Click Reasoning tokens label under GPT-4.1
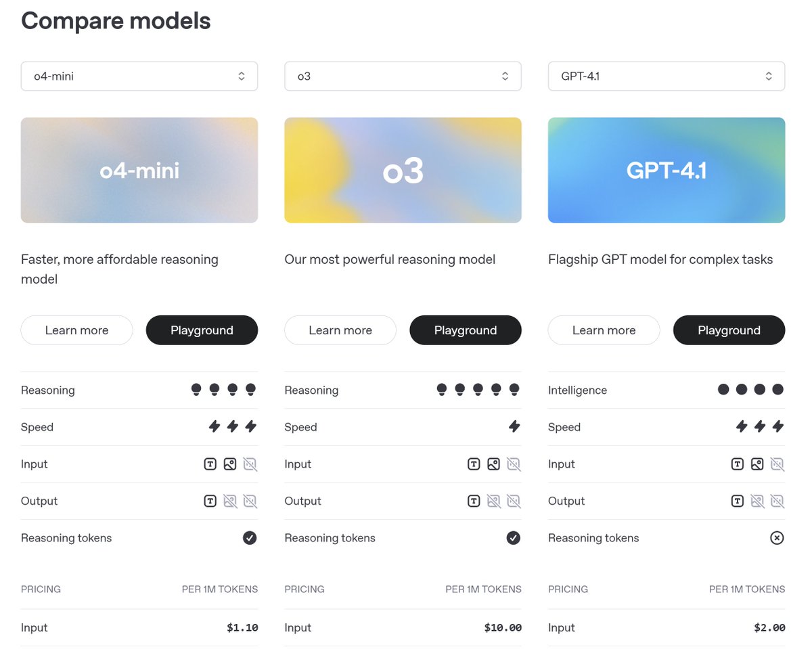 point(593,539)
